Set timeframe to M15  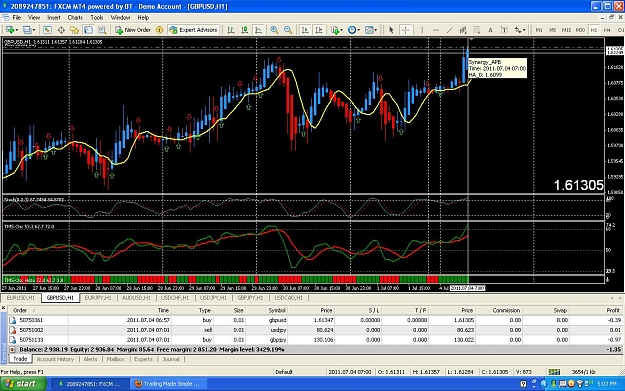pyautogui.click(x=566, y=30)
